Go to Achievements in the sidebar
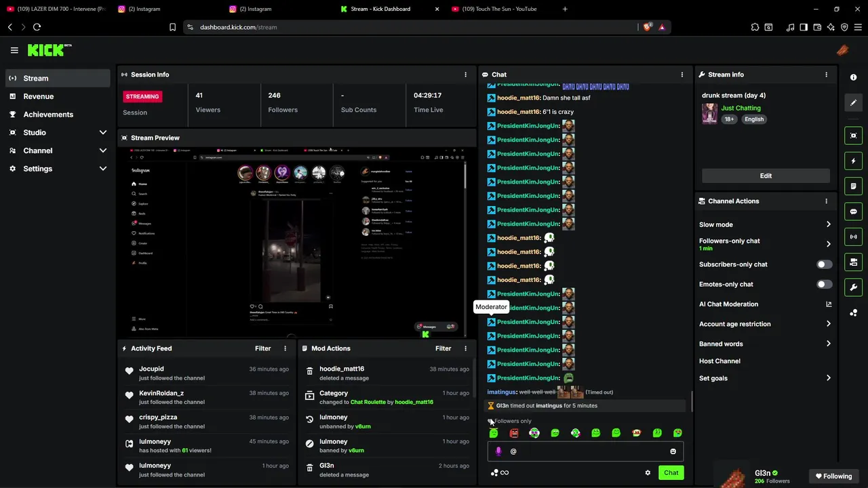868x488 pixels. (x=57, y=115)
